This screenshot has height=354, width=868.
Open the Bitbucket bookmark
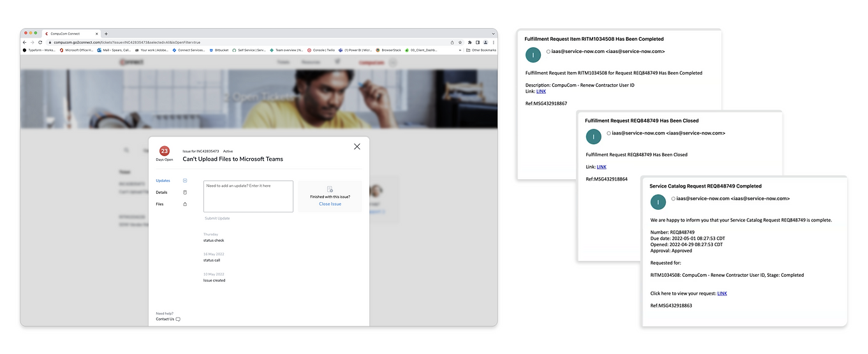coord(219,50)
